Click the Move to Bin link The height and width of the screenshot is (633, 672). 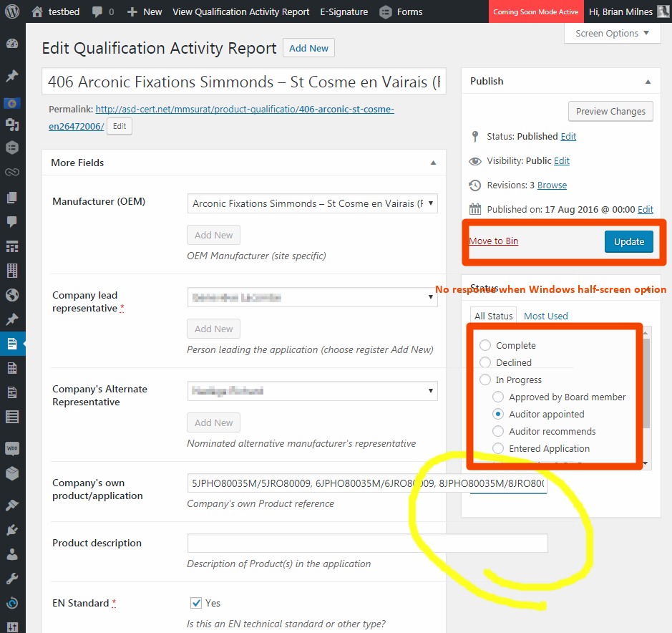pos(493,241)
